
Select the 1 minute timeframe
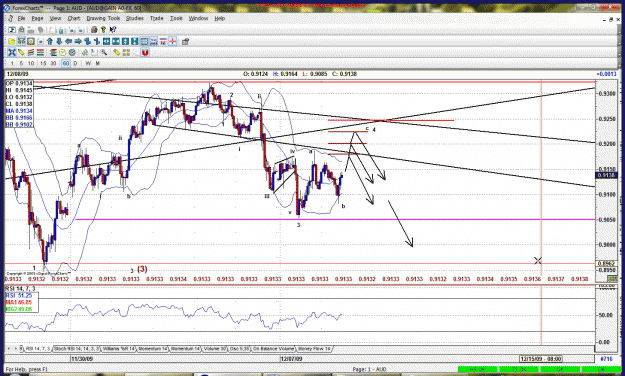point(12,63)
